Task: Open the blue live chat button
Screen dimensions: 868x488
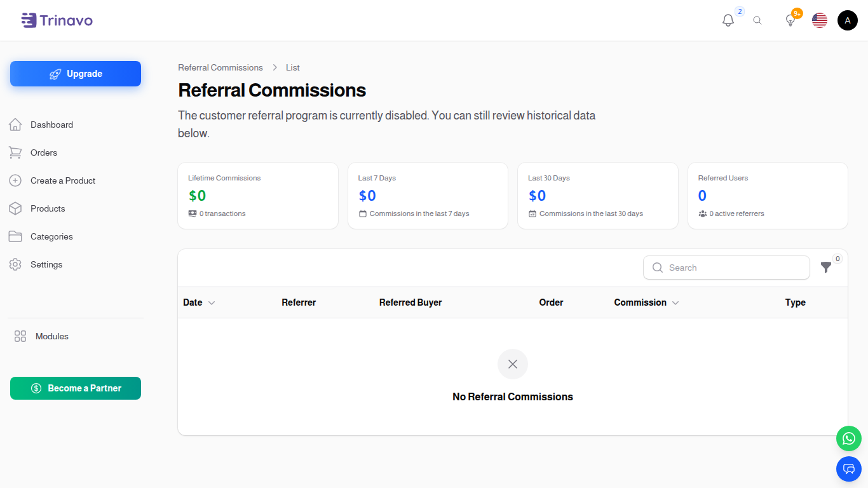Action: pyautogui.click(x=849, y=469)
